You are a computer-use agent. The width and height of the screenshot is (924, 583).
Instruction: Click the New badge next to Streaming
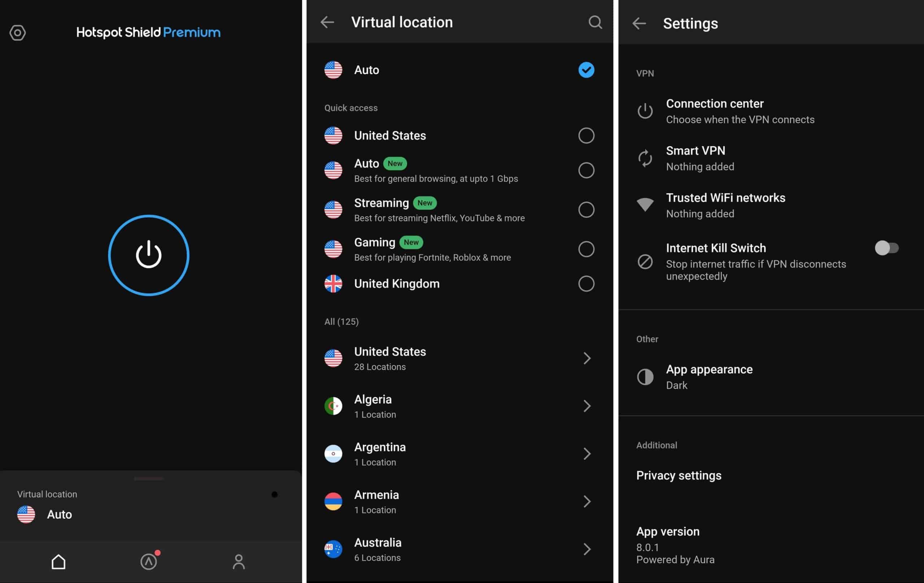tap(425, 203)
